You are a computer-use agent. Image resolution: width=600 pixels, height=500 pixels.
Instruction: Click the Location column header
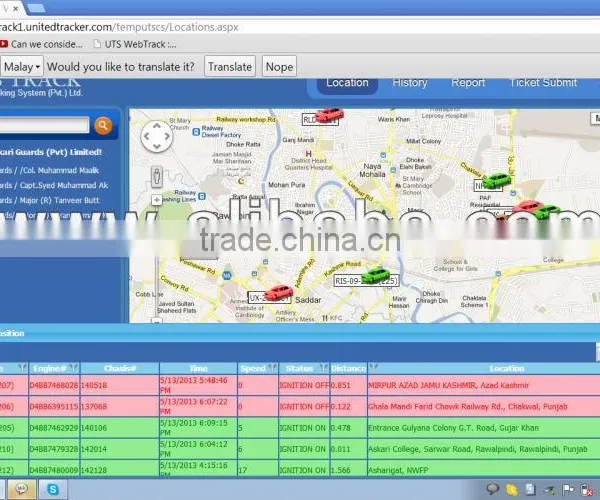pyautogui.click(x=506, y=368)
